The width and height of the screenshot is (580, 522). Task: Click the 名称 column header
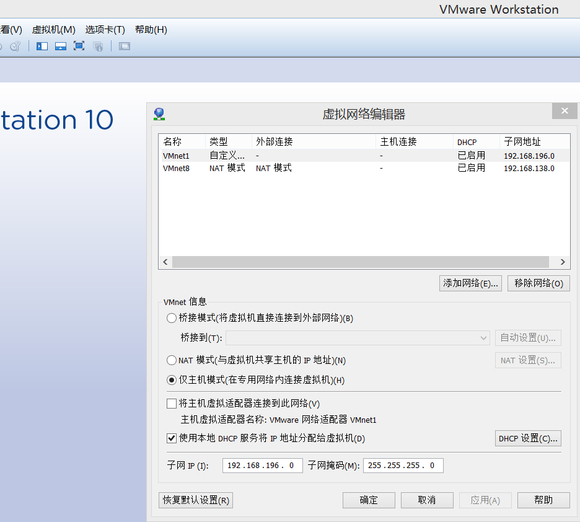pyautogui.click(x=183, y=142)
